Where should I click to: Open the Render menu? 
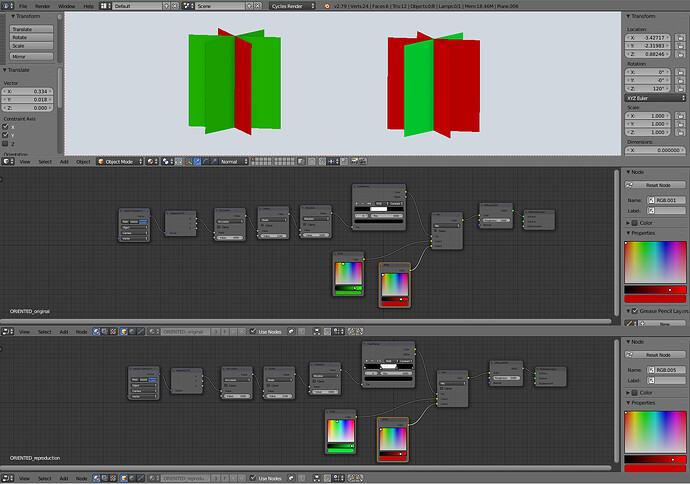(x=43, y=6)
